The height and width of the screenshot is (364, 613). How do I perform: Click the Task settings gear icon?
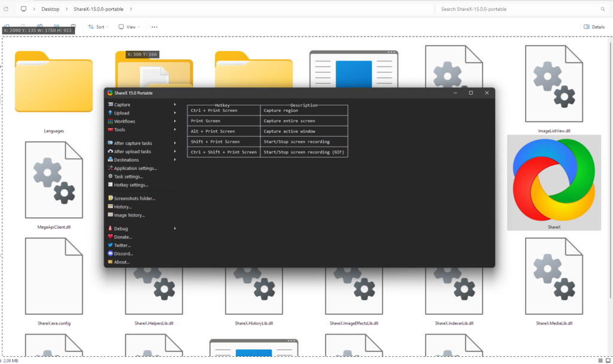(x=110, y=177)
